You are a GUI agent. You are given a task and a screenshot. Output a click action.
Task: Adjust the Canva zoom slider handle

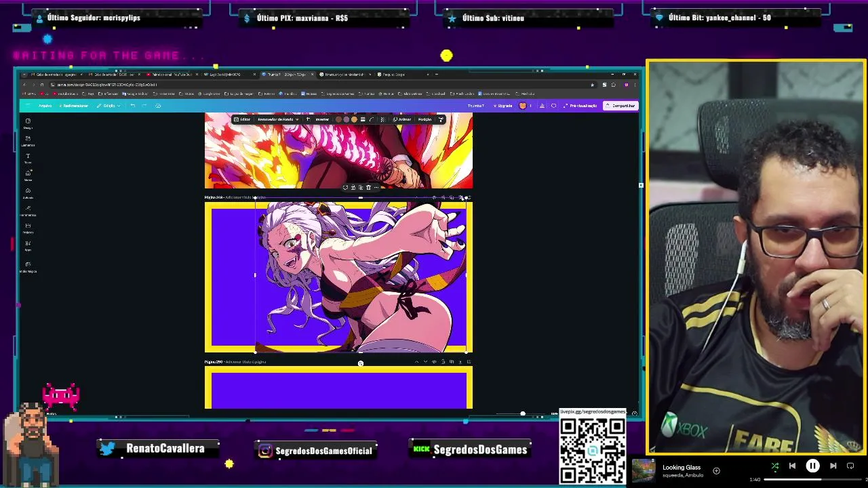[x=523, y=413]
